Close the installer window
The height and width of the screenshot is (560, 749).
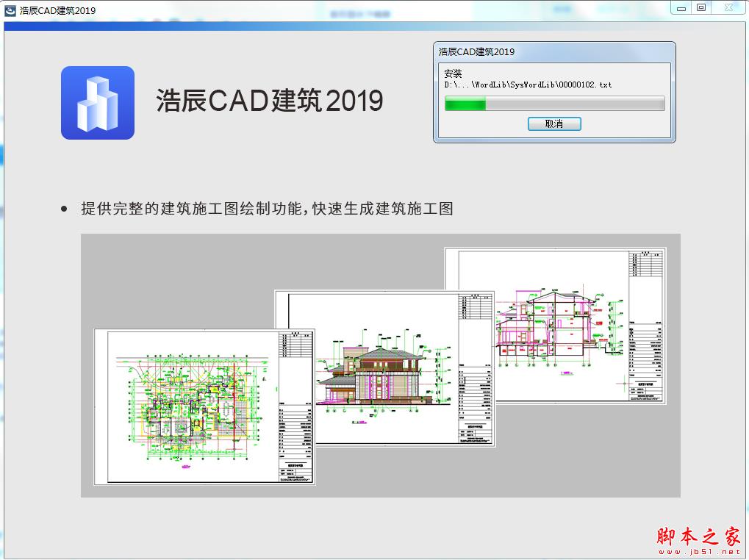(728, 7)
